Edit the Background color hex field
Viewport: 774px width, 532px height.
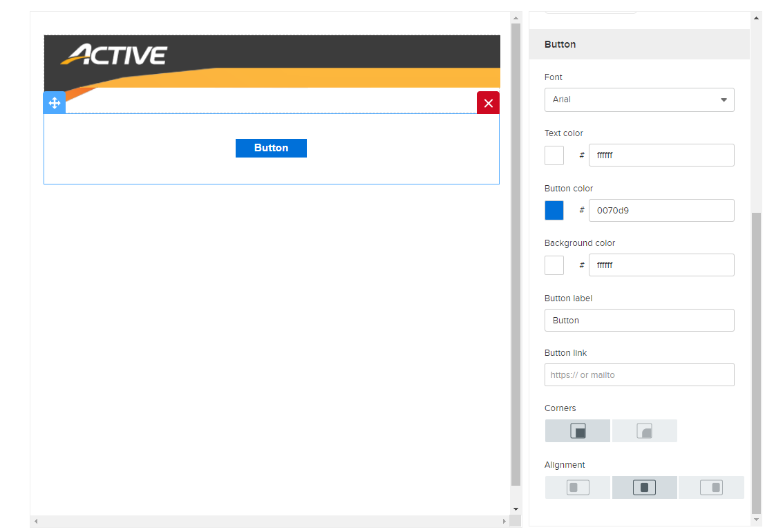(661, 265)
